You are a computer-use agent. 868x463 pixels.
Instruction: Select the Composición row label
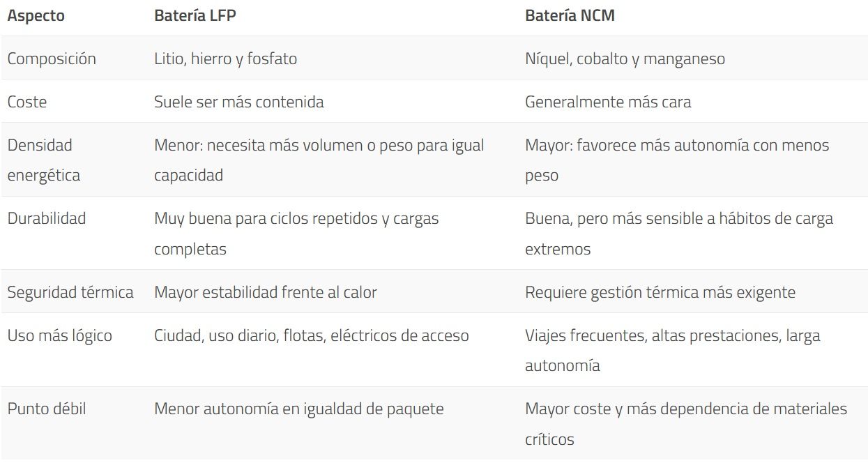52,59
